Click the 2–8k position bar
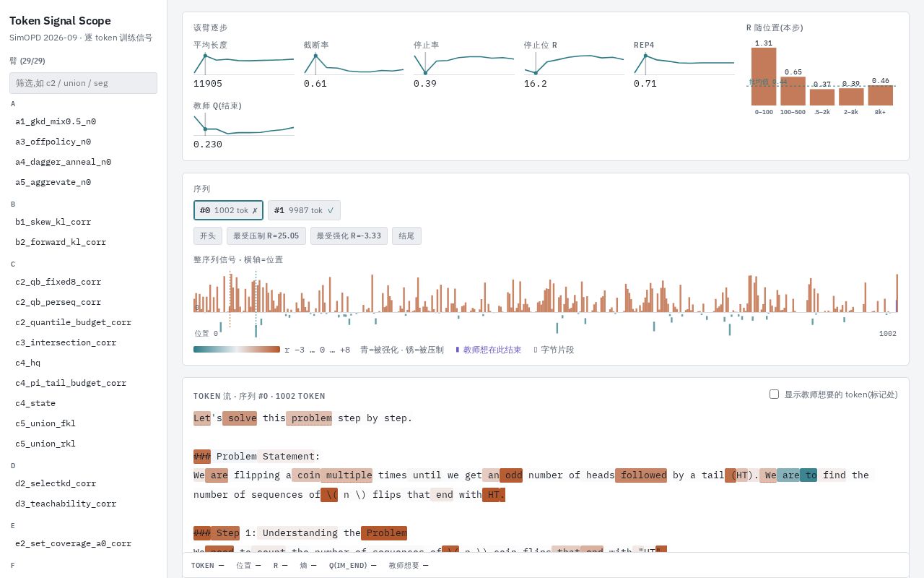Viewport: 924px width, 578px height. (851, 97)
